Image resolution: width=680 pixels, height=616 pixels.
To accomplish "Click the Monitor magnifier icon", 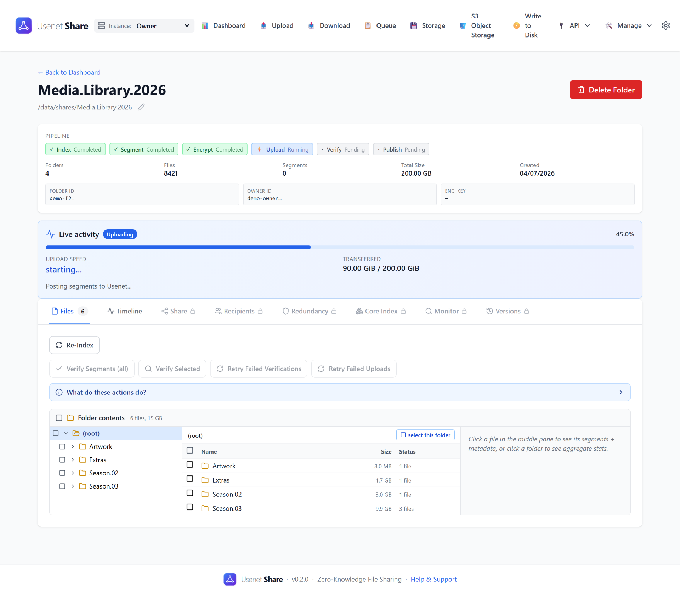I will [429, 311].
